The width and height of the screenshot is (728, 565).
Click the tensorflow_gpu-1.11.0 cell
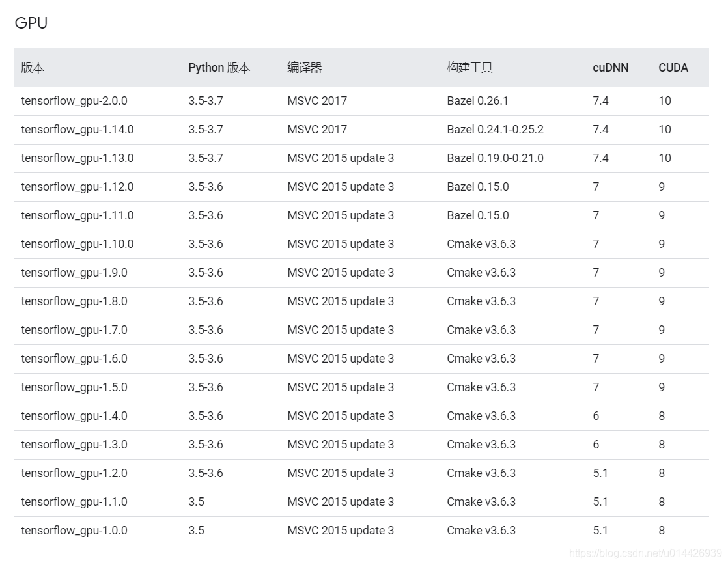pos(77,216)
